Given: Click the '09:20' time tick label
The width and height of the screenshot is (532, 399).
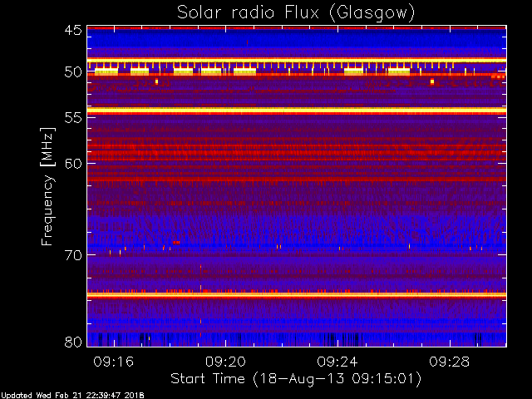Looking at the screenshot, I should [225, 362].
